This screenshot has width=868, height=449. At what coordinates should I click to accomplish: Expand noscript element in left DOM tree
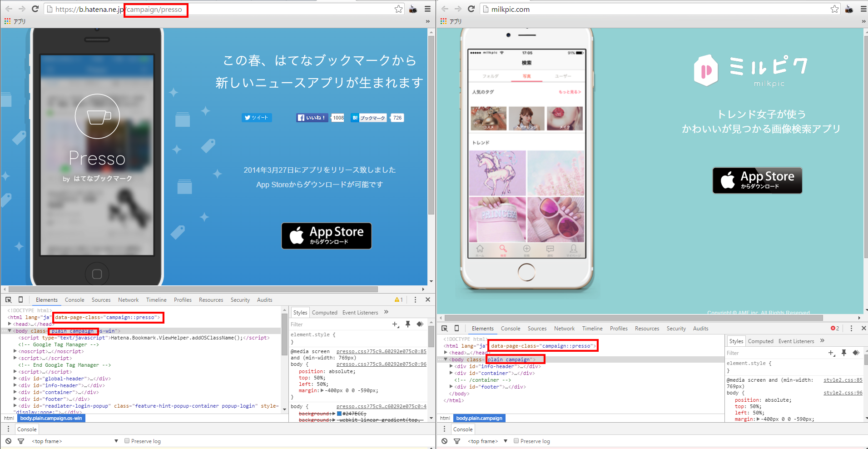tap(15, 351)
